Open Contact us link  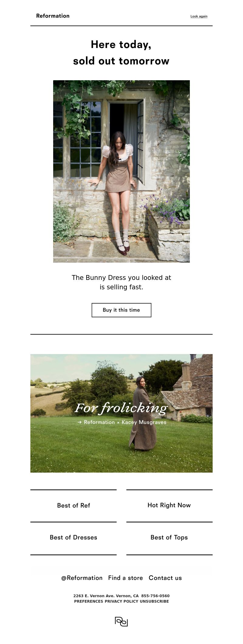point(165,578)
